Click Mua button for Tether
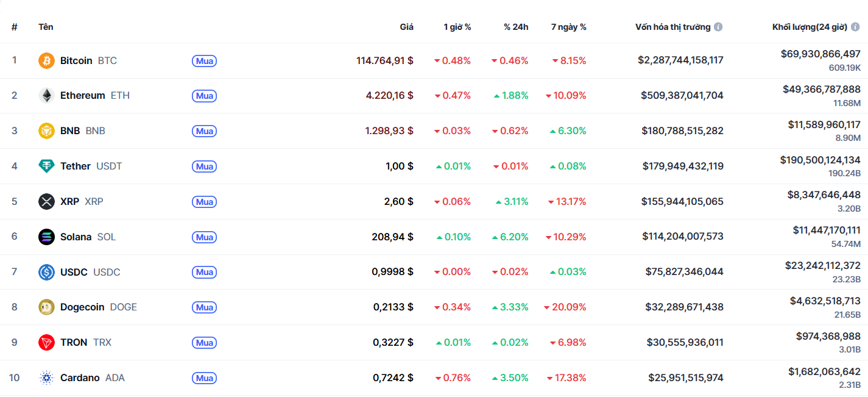Screen dimensions: 868x397 [x=205, y=166]
